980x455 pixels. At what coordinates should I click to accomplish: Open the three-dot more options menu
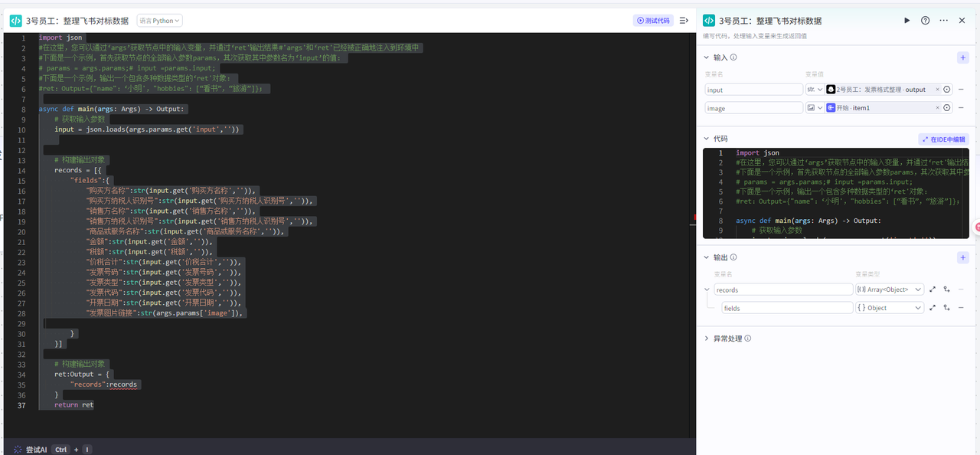pos(943,21)
